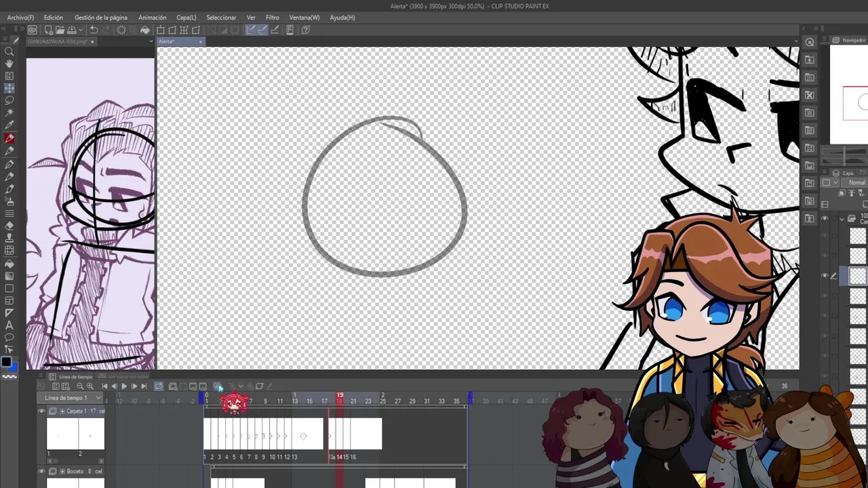Viewport: 868px width, 488px height.
Task: Zoom out the timeline
Action: [80, 386]
